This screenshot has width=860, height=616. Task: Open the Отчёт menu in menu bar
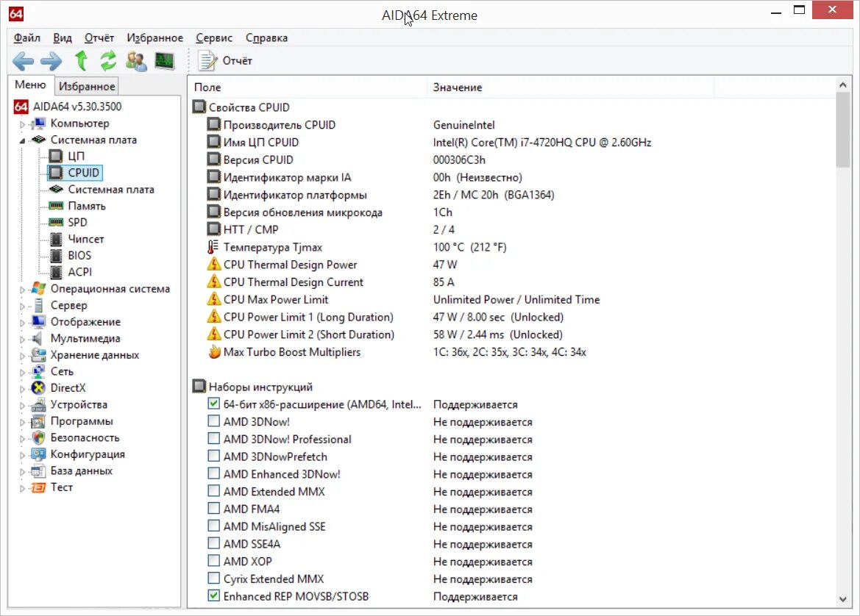tap(99, 37)
